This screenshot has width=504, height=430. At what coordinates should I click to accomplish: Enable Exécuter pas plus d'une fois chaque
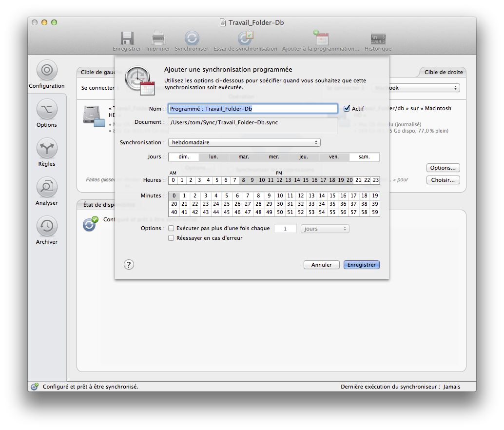(171, 228)
